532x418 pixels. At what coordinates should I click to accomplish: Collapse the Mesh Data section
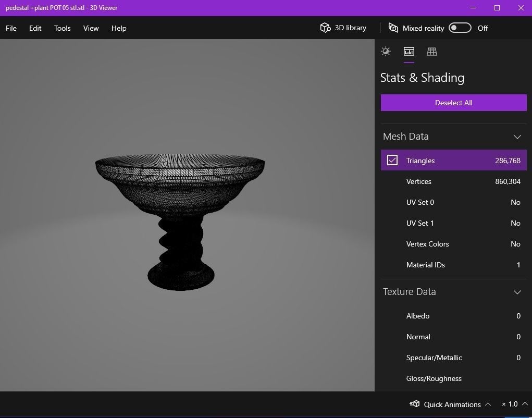[517, 137]
